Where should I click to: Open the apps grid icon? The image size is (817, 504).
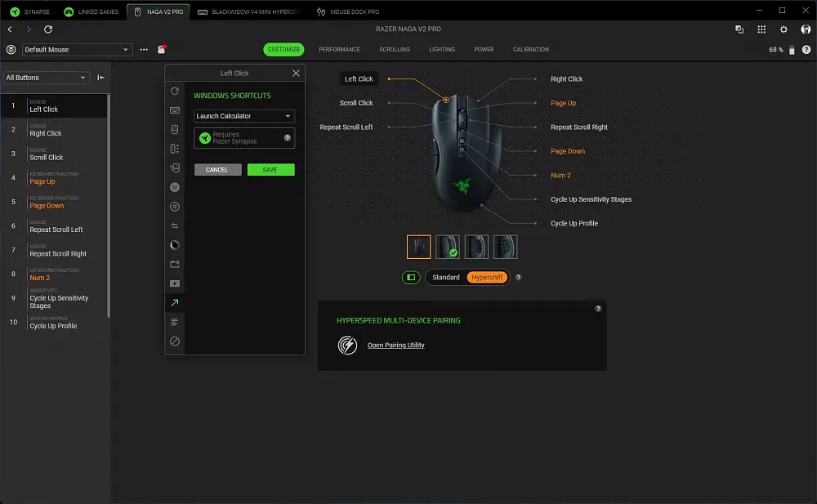point(761,29)
